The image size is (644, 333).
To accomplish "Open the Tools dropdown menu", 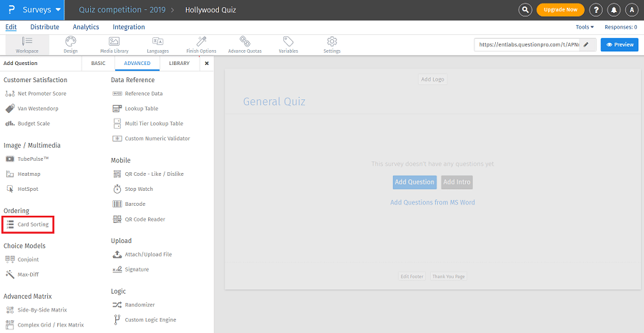I will (x=585, y=27).
